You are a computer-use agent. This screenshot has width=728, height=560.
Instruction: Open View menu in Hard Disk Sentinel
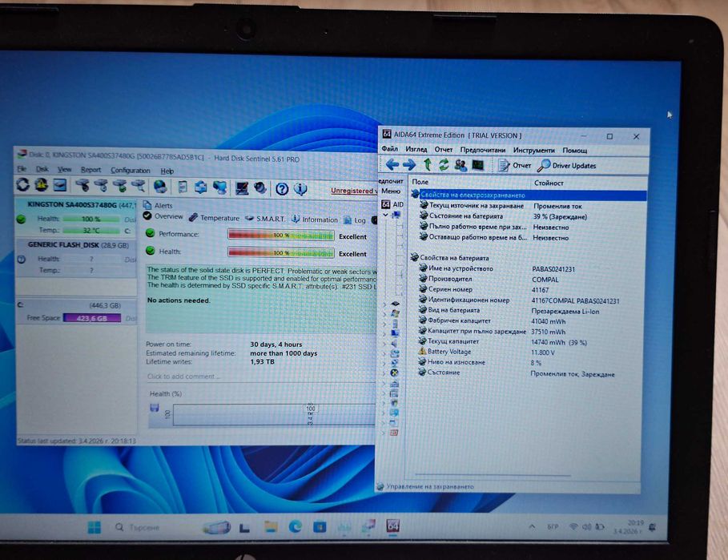[64, 170]
